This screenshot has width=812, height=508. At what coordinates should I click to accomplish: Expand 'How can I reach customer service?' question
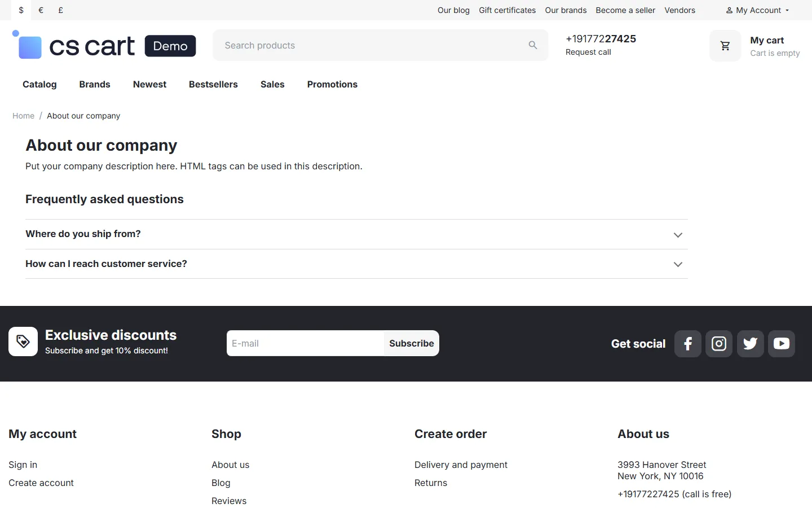coord(356,264)
